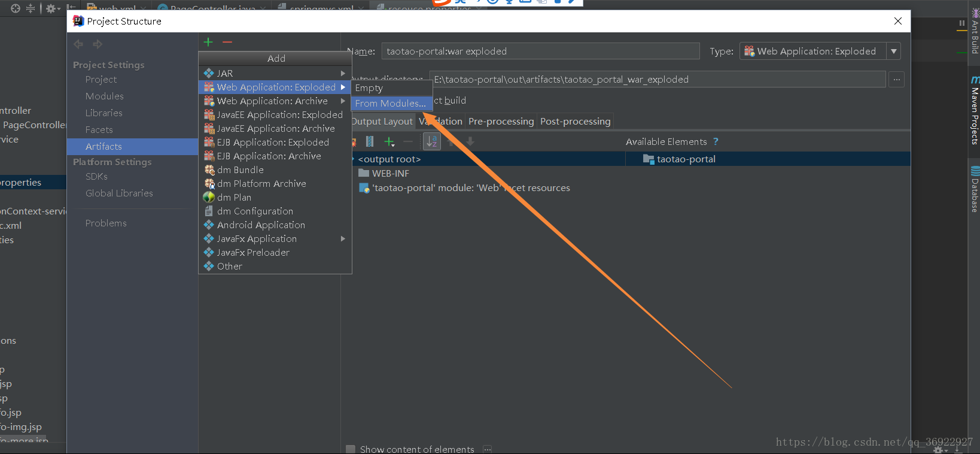The height and width of the screenshot is (454, 980).
Task: Switch to the Pre-processing tab
Action: [501, 121]
